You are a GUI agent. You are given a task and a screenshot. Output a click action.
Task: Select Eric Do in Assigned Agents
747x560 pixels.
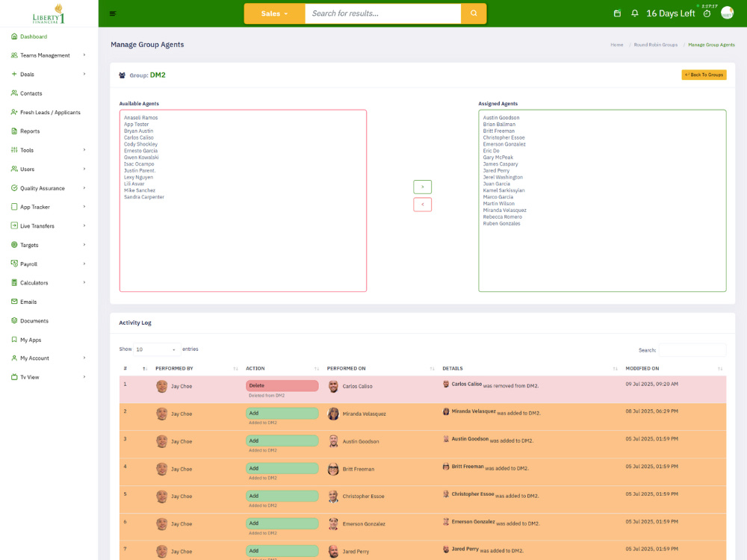(x=491, y=151)
